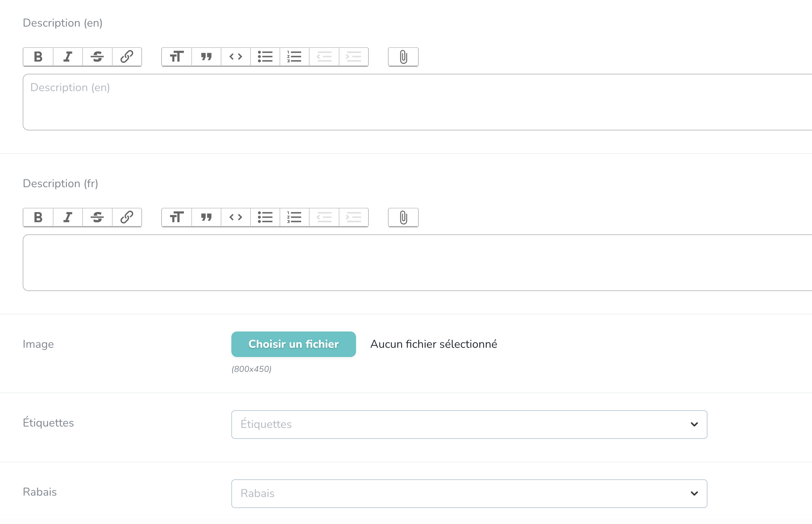
Task: Open the Étiquettes dropdown
Action: pos(469,424)
